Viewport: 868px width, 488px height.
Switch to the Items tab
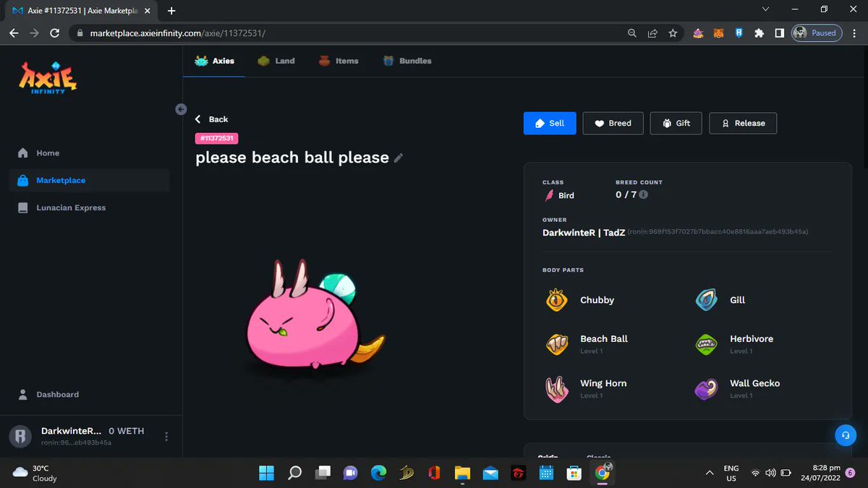339,61
